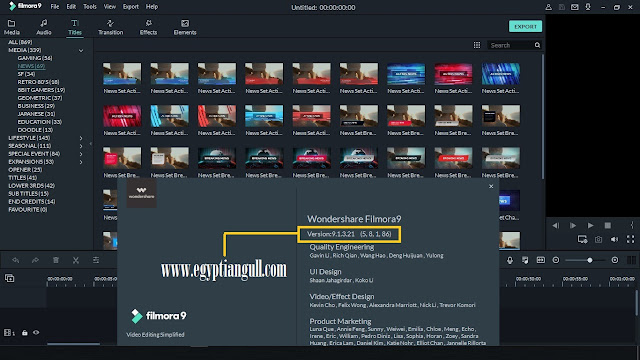Click the preview stop button
Viewport: 640px width, 360px height.
coord(608,225)
